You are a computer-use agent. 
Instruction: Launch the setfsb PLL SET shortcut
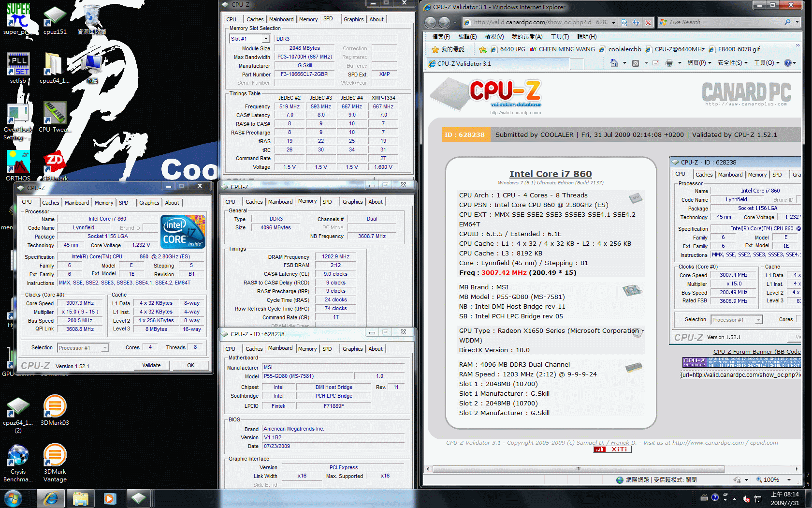18,68
